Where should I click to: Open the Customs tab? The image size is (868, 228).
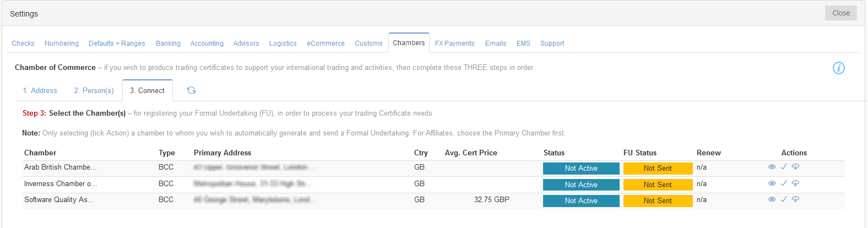click(x=368, y=43)
